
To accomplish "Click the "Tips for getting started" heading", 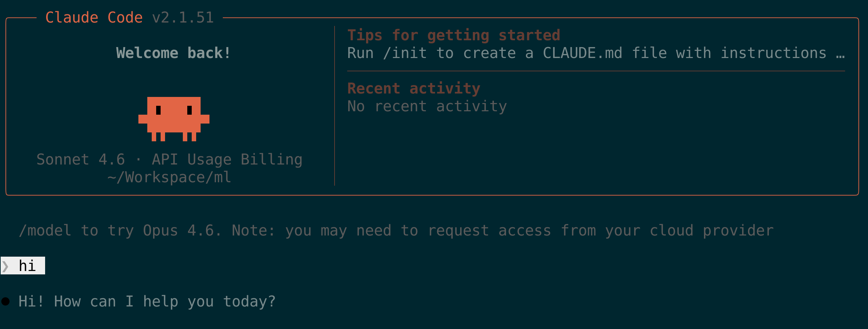I will [453, 35].
